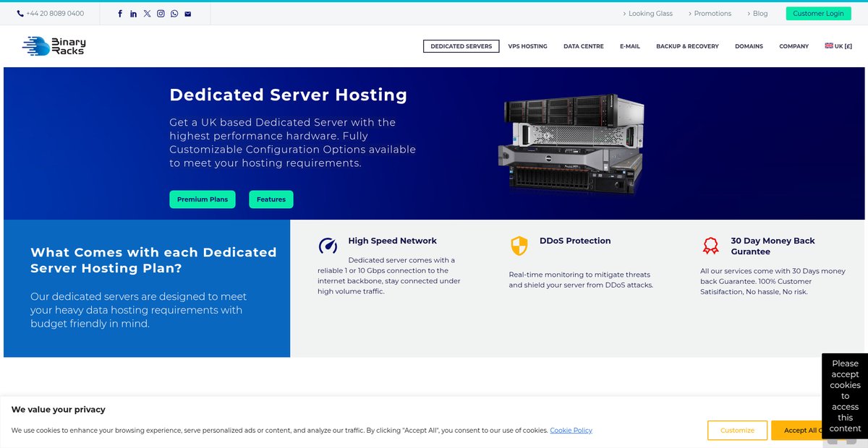
Task: Click the Money Back ribbon badge icon
Action: click(710, 246)
